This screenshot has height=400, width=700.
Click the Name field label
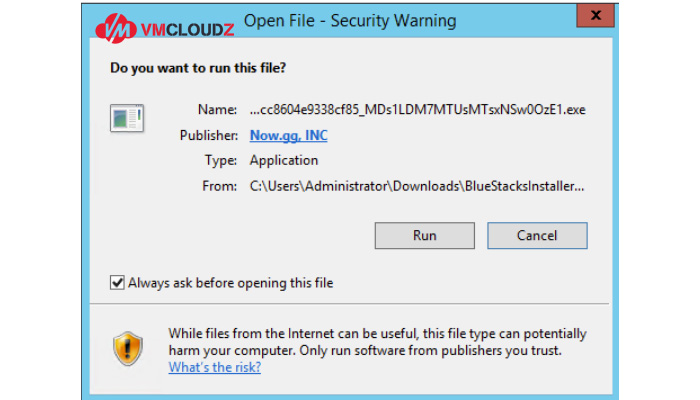[x=217, y=109]
